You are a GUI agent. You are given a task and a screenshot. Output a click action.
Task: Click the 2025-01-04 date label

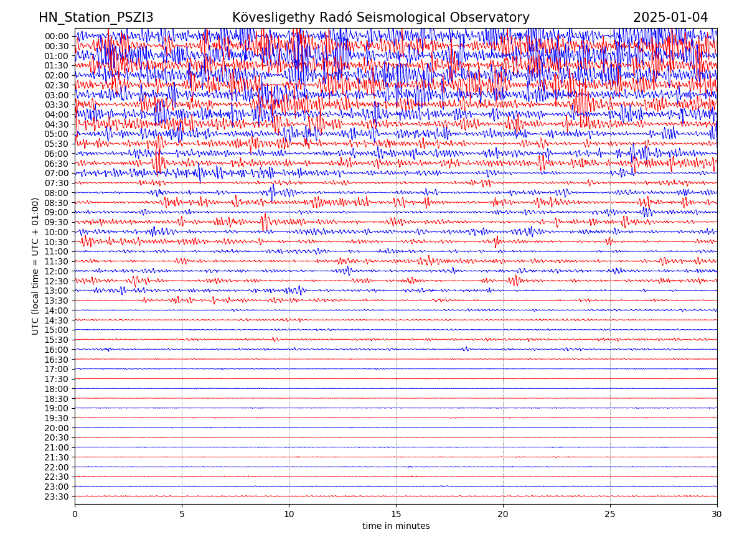click(x=670, y=17)
